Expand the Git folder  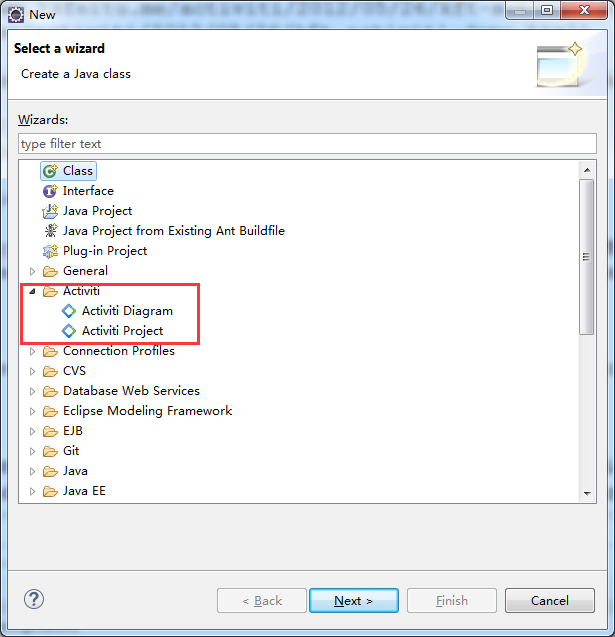(32, 451)
